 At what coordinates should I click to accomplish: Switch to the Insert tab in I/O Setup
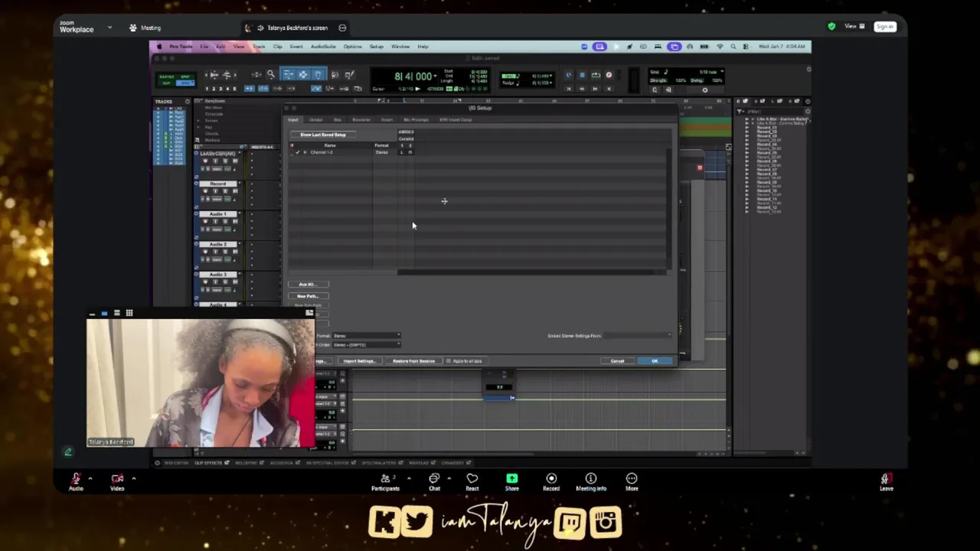387,120
